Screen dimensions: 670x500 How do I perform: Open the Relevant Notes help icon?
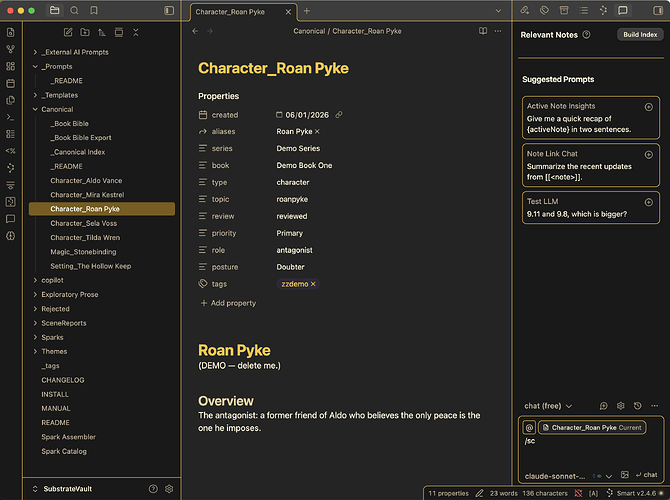[587, 35]
